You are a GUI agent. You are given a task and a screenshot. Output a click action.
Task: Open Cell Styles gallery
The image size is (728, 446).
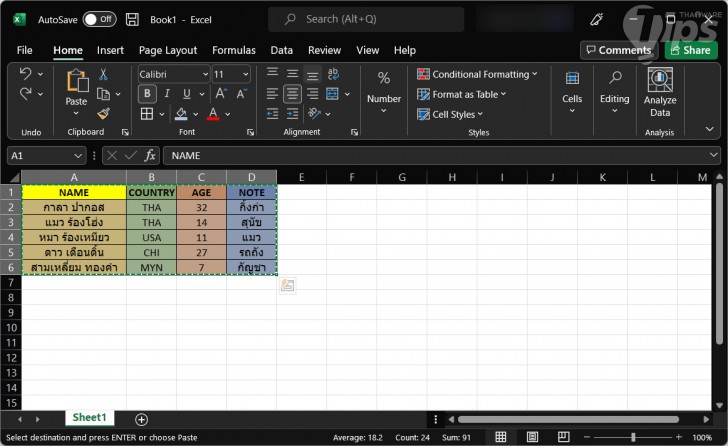click(450, 114)
